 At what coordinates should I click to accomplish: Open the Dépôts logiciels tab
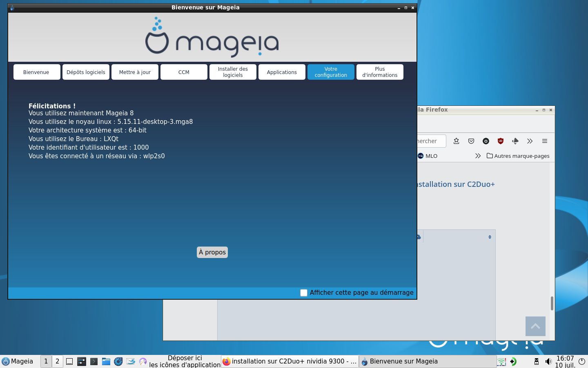click(86, 72)
